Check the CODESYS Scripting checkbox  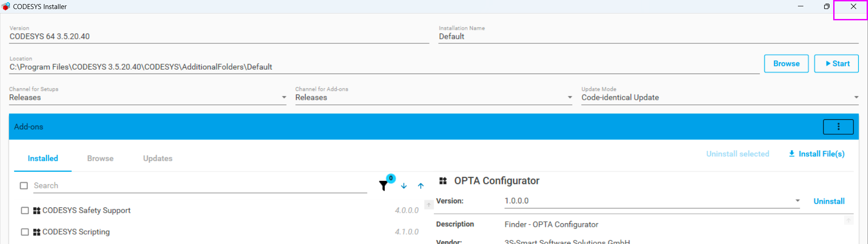tap(25, 232)
